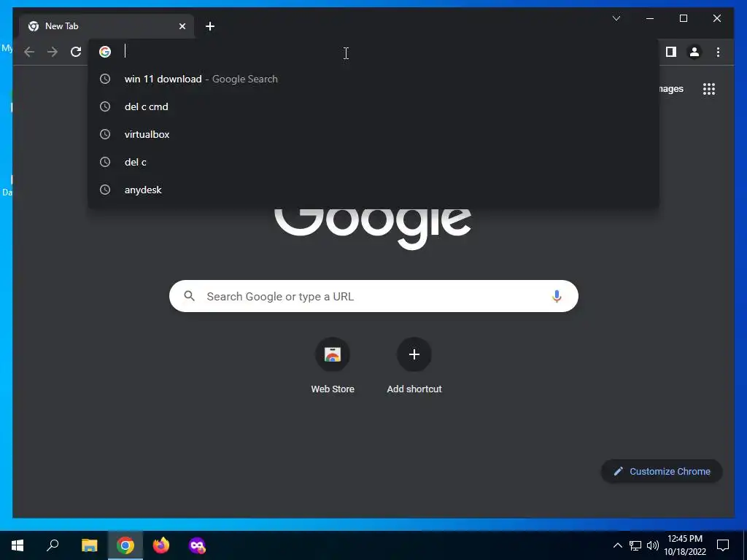Screen dimensions: 747x560
Task: Reload the page with the refresh icon
Action: coord(76,52)
